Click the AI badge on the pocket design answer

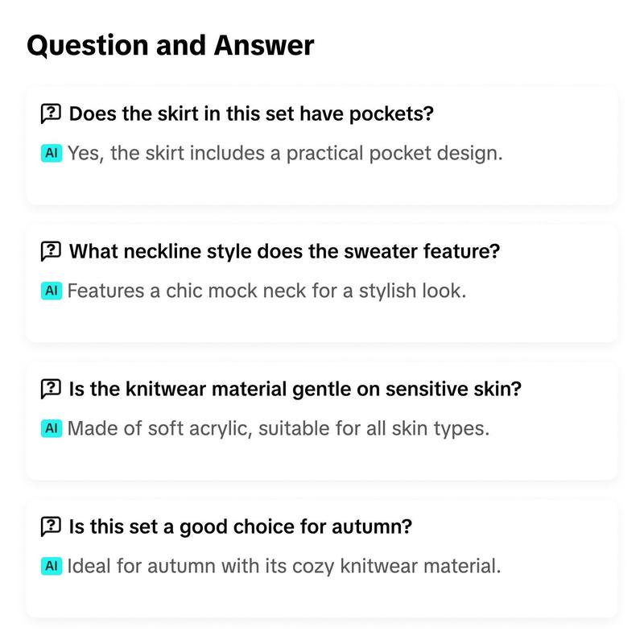[52, 153]
